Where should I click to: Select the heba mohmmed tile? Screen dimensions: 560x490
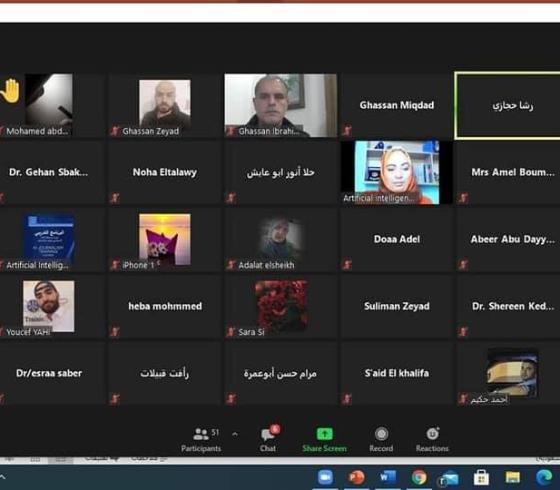[165, 306]
